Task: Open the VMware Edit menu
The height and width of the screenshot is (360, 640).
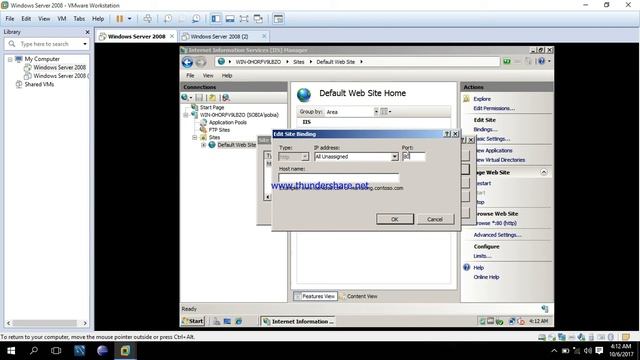Action: [x=26, y=19]
